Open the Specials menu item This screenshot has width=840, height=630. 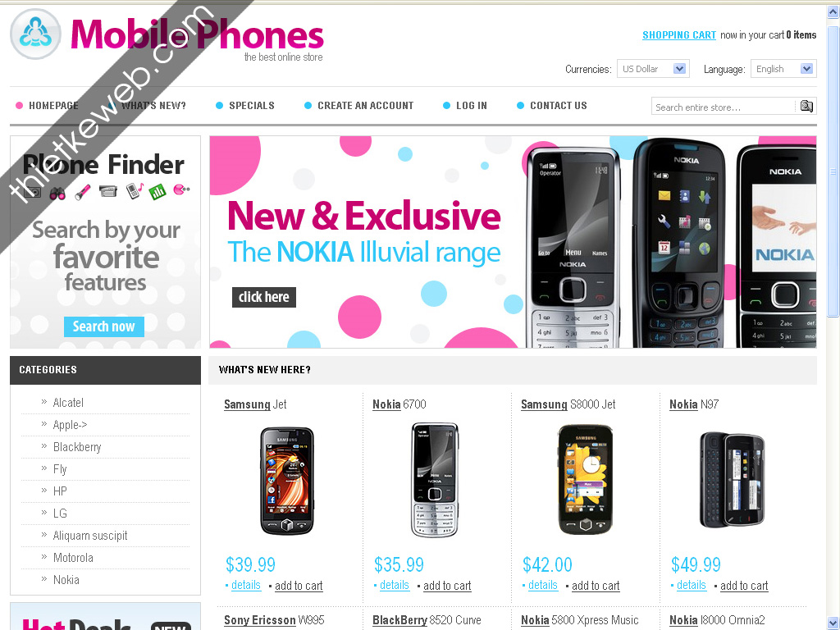pyautogui.click(x=252, y=106)
